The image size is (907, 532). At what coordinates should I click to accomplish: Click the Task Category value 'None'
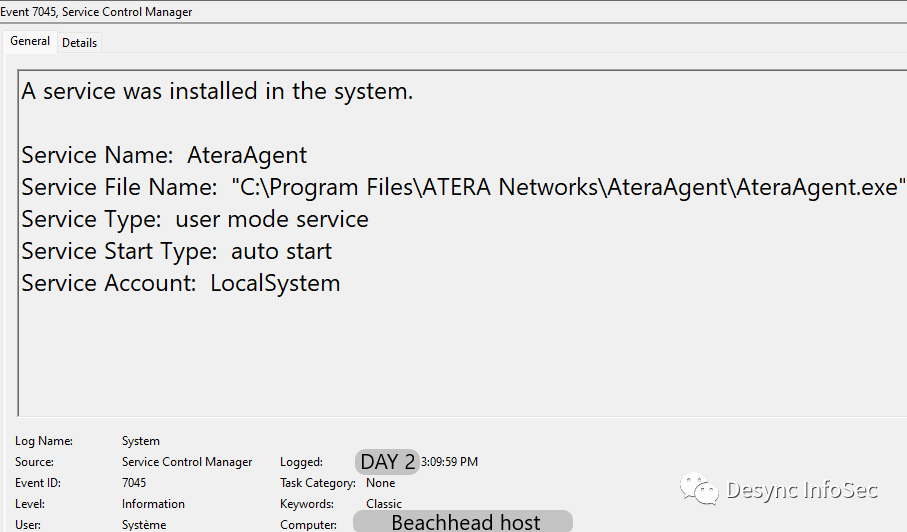381,482
